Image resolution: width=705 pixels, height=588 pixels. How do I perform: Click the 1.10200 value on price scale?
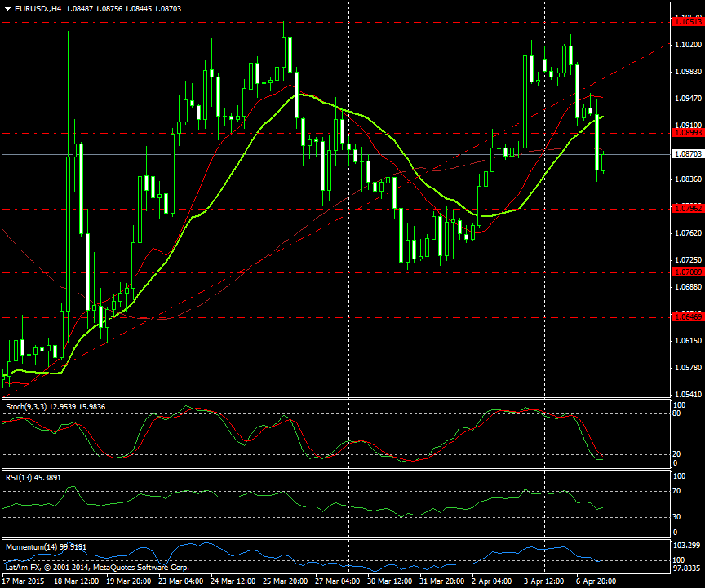tap(686, 44)
